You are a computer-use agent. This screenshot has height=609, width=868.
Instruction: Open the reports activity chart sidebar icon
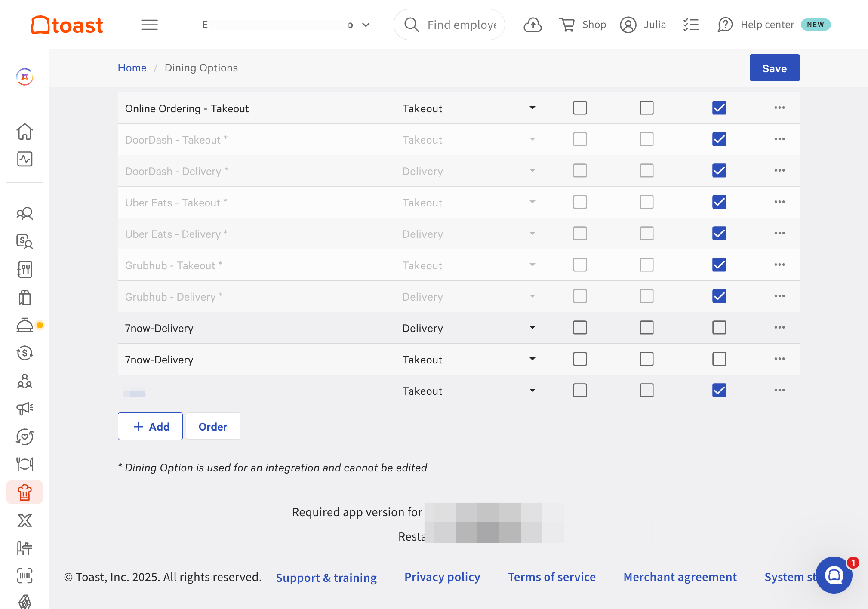tap(25, 159)
